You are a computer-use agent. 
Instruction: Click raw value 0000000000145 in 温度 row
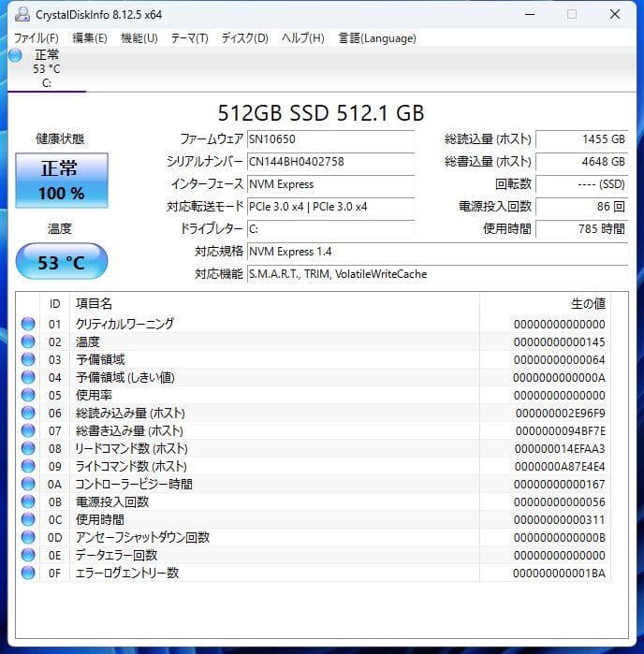click(x=559, y=342)
